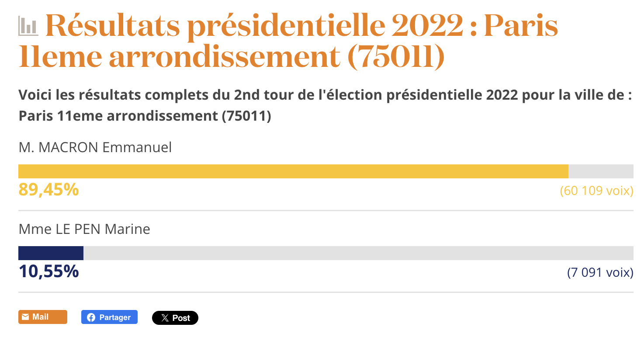Click the bar chart icon beside the title
Image resolution: width=644 pixels, height=362 pixels.
[28, 26]
